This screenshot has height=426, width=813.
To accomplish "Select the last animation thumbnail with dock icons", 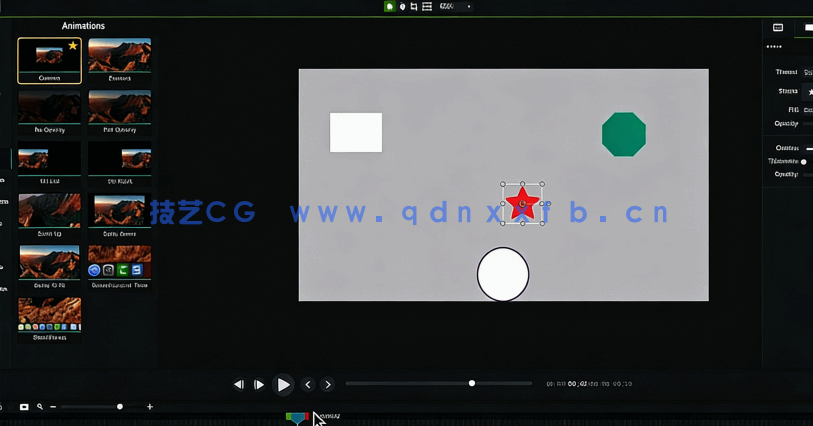I will 49,320.
